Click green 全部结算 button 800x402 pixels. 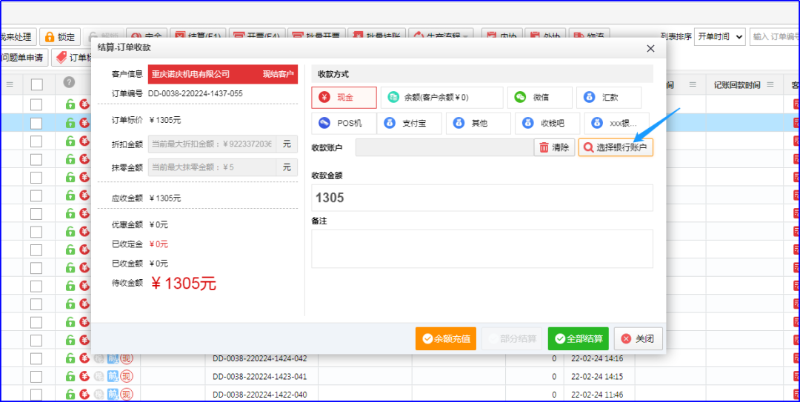click(x=577, y=338)
